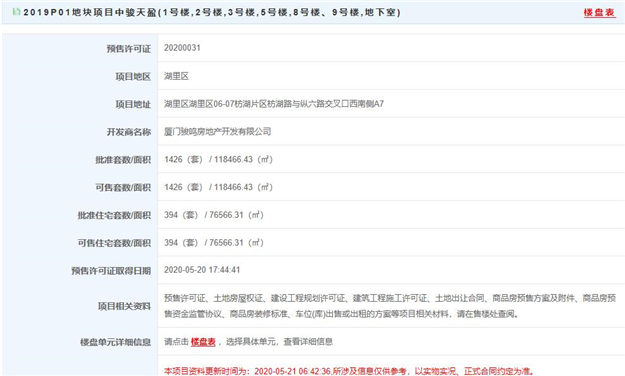Click the 批准套数/面积 label
Image resolution: width=625 pixels, height=376 pixels.
(x=123, y=160)
